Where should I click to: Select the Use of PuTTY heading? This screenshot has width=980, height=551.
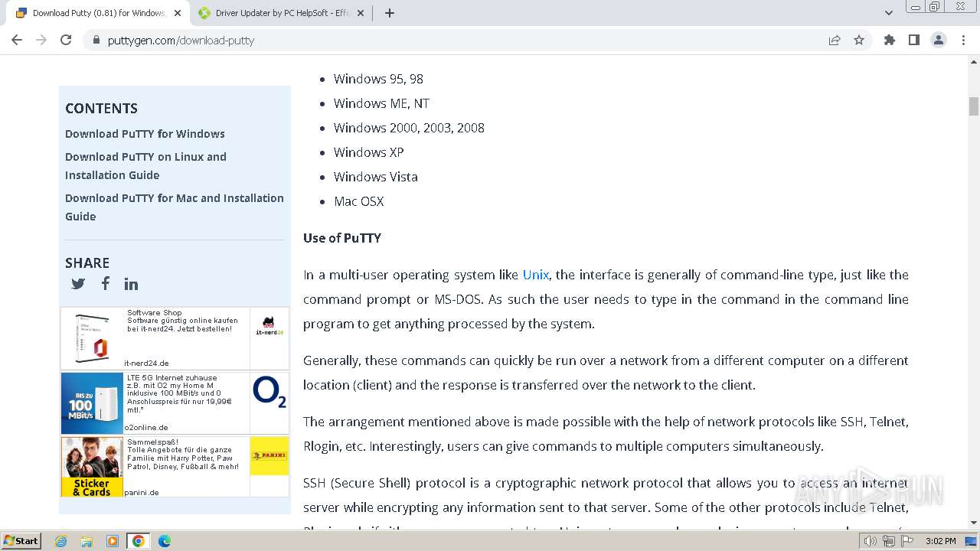(342, 238)
